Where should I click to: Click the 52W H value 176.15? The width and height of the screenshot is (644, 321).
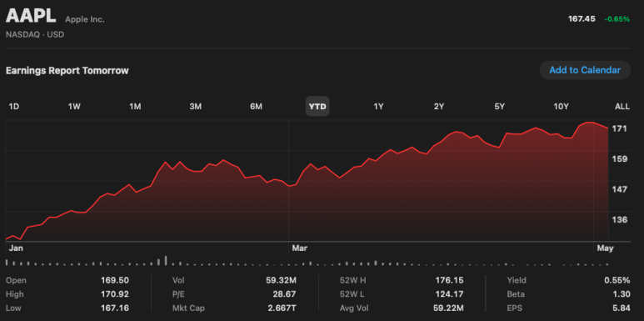point(449,280)
